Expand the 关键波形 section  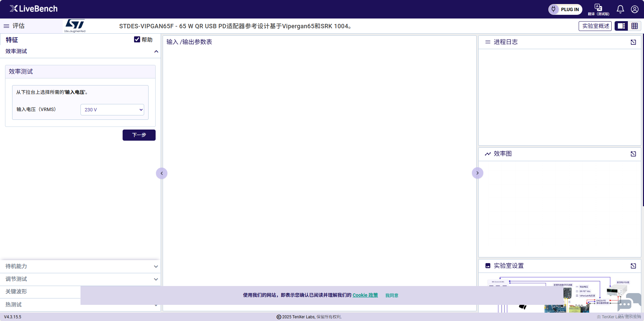tap(40, 292)
